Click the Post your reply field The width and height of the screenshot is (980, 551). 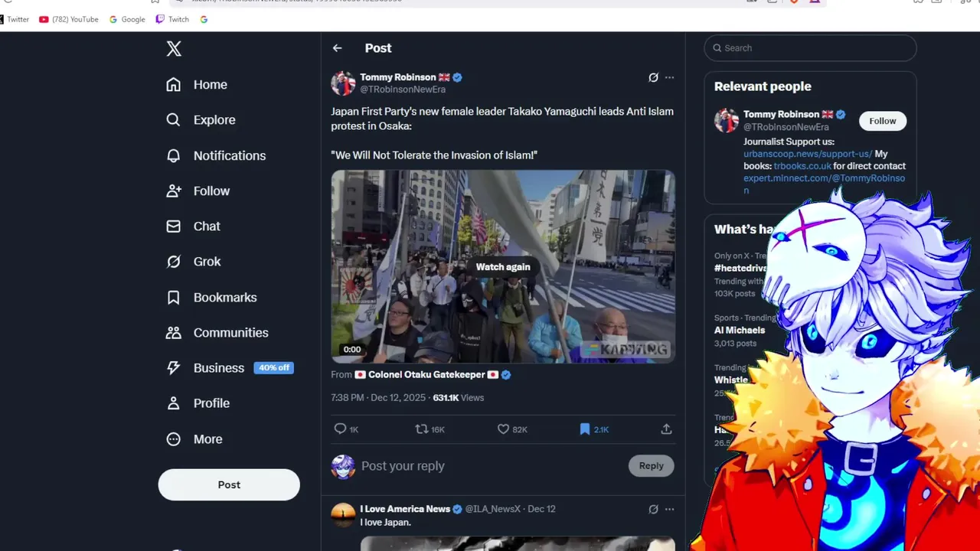(490, 465)
